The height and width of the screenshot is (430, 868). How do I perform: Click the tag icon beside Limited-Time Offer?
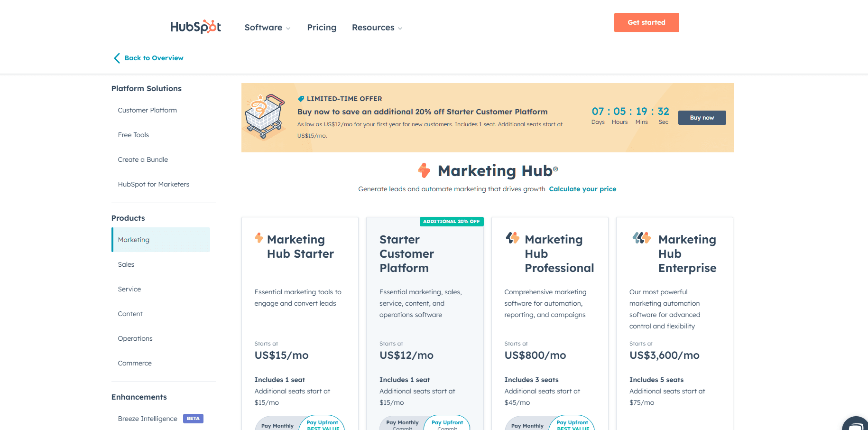click(301, 99)
